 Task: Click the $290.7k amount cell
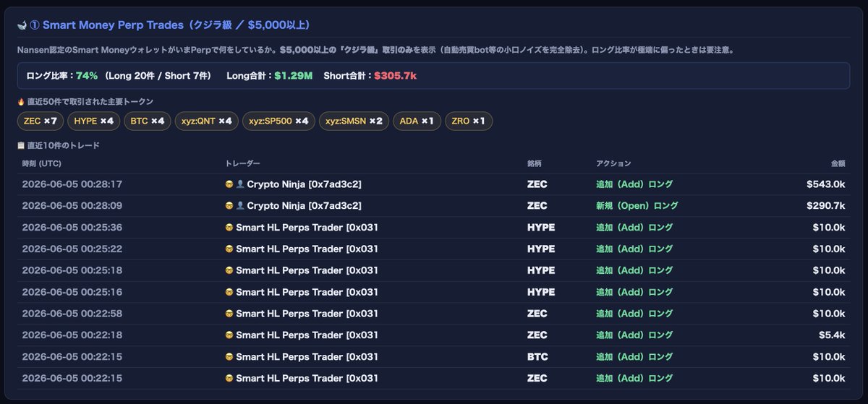pos(826,206)
